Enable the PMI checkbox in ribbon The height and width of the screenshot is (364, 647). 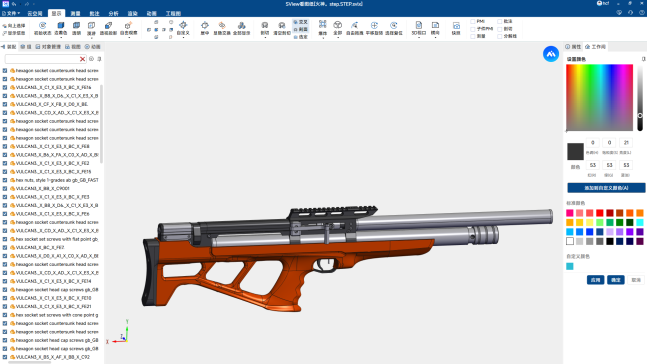[473, 21]
